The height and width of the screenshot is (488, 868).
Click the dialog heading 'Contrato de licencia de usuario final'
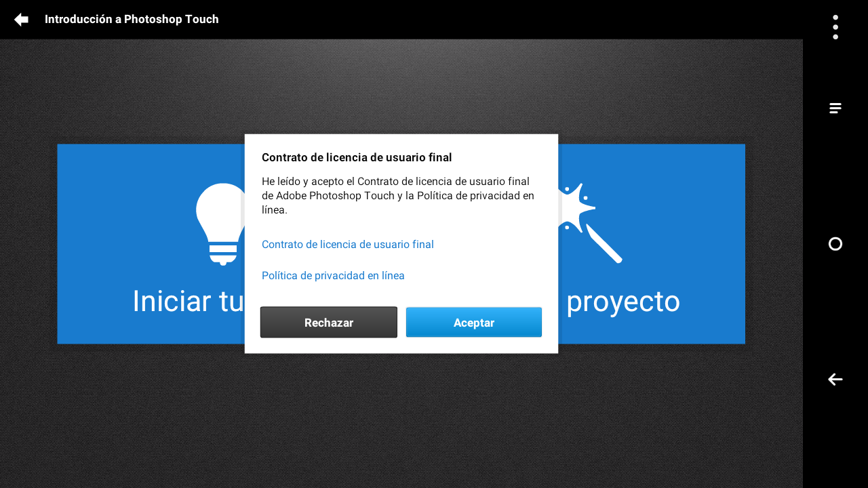pyautogui.click(x=357, y=158)
